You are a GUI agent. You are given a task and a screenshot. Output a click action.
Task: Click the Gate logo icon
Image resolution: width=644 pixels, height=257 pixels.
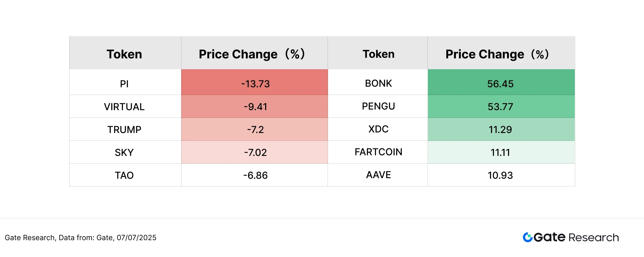pyautogui.click(x=528, y=237)
